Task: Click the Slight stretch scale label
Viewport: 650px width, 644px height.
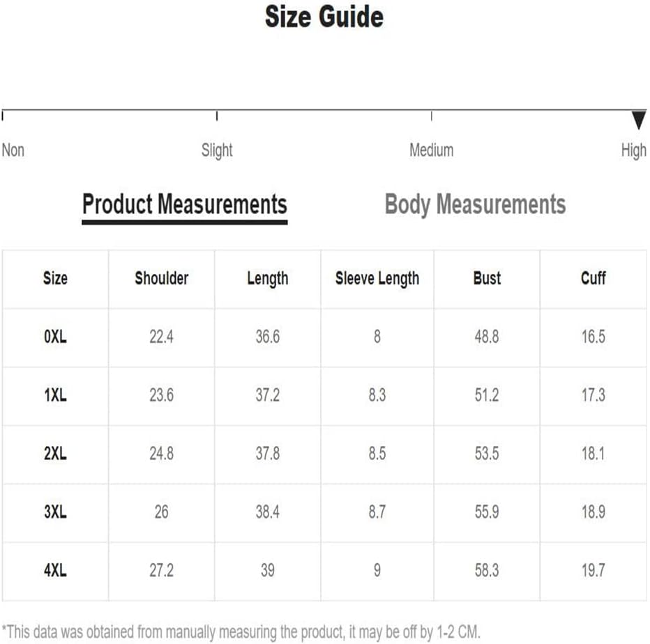Action: coord(217,151)
